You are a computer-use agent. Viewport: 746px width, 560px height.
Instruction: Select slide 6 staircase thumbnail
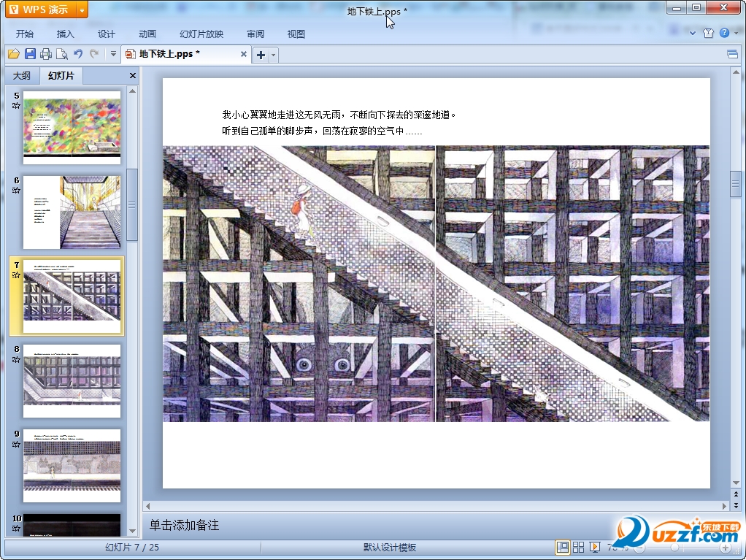coord(72,212)
